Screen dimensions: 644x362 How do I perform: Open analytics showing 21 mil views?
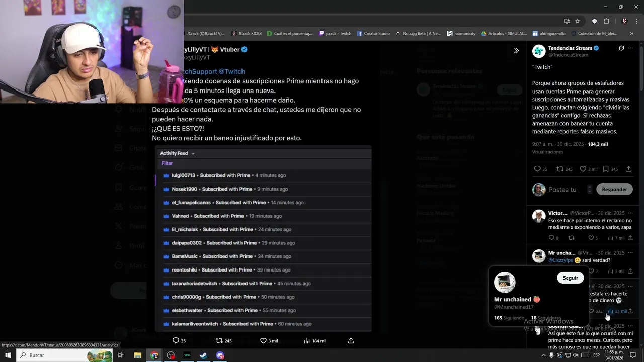point(617,311)
